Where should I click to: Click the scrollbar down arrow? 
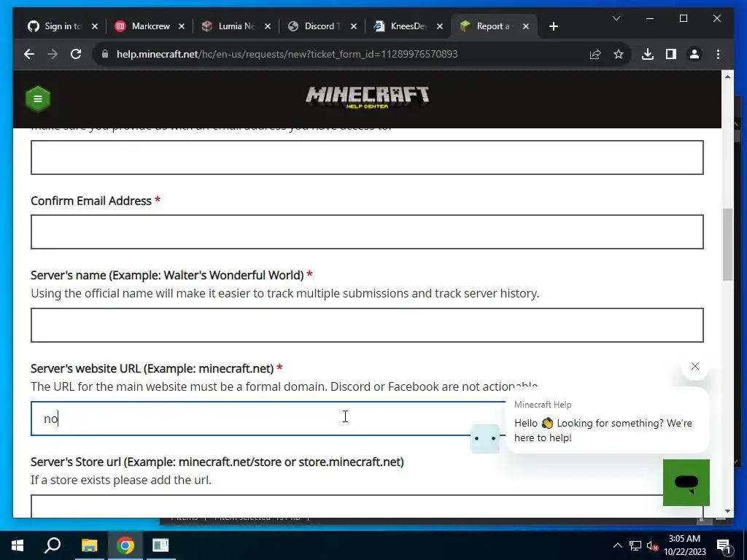coord(727,511)
